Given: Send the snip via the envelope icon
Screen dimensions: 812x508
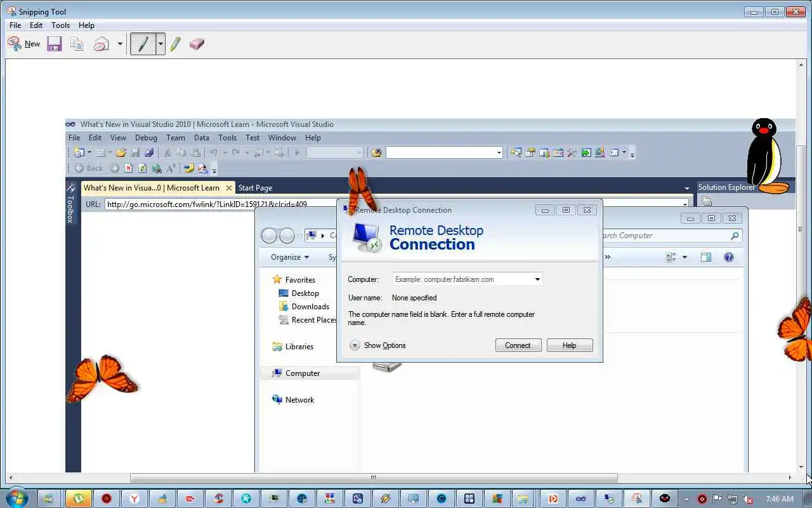Looking at the screenshot, I should pyautogui.click(x=101, y=44).
